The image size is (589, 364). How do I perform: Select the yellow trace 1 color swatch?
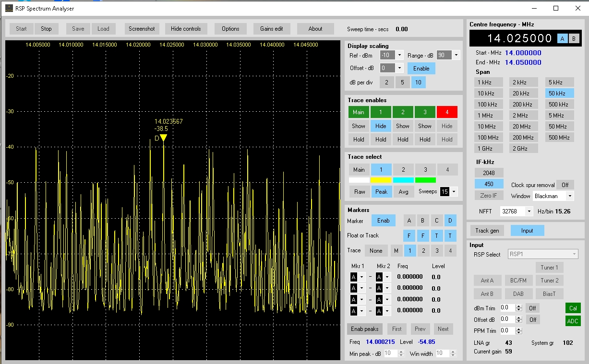381,180
